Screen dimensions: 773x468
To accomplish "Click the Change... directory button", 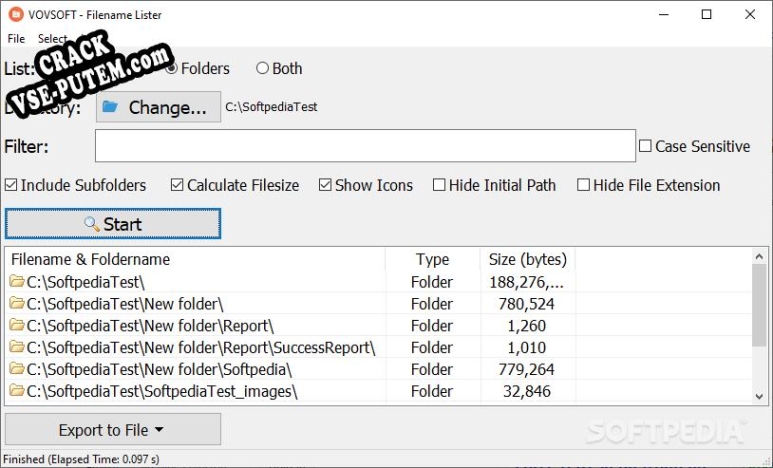I will point(158,107).
